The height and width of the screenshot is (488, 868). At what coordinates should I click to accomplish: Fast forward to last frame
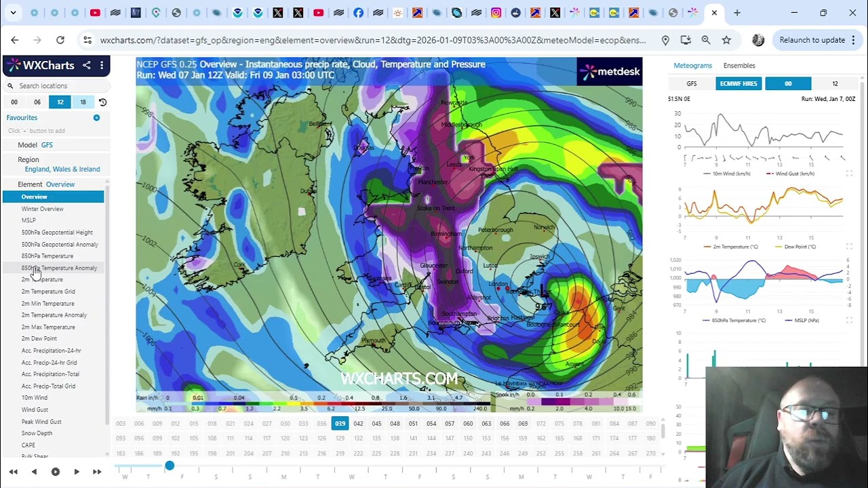[97, 472]
